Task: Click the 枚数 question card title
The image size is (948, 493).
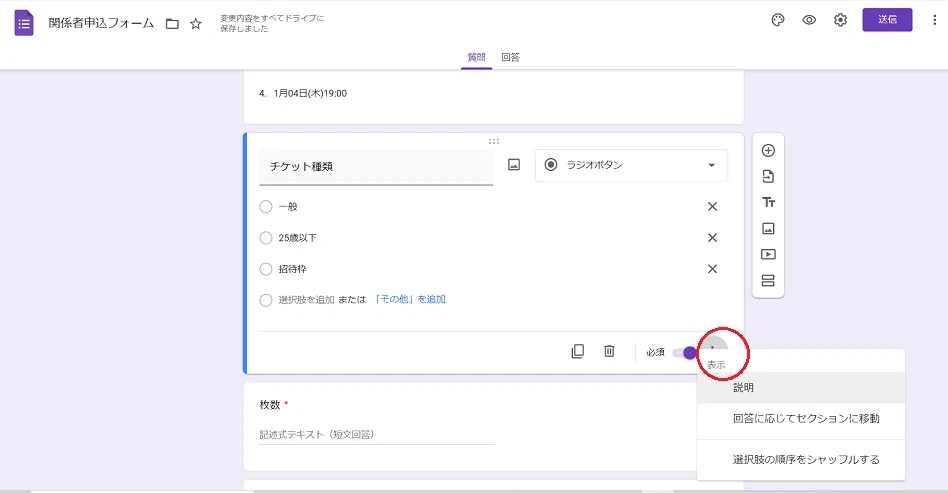Action: coord(270,405)
